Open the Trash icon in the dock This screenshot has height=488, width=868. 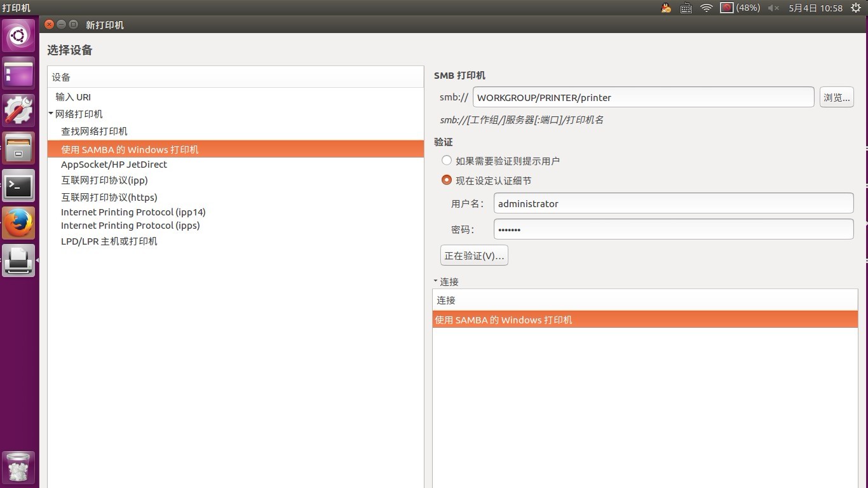coord(18,467)
